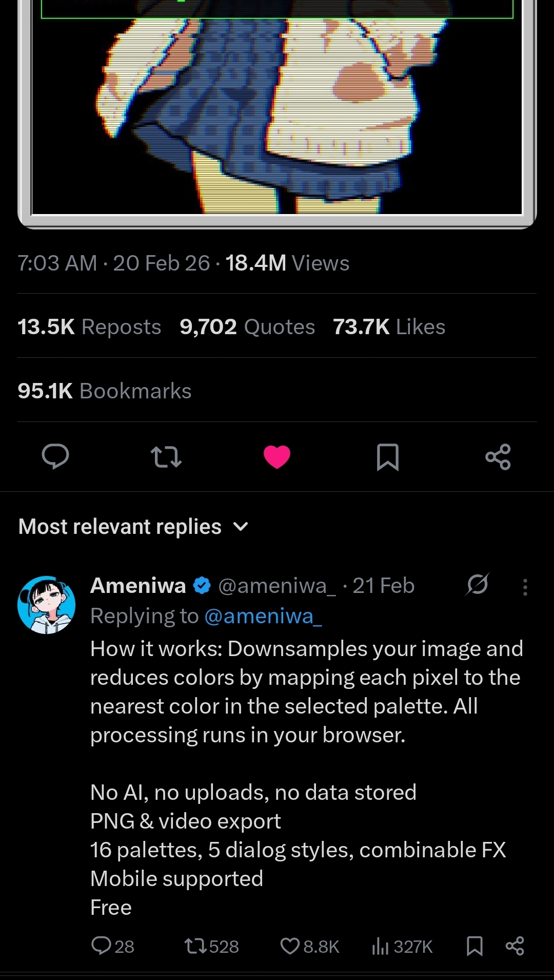Share the main post
Image resolution: width=554 pixels, height=980 pixels.
(x=498, y=456)
